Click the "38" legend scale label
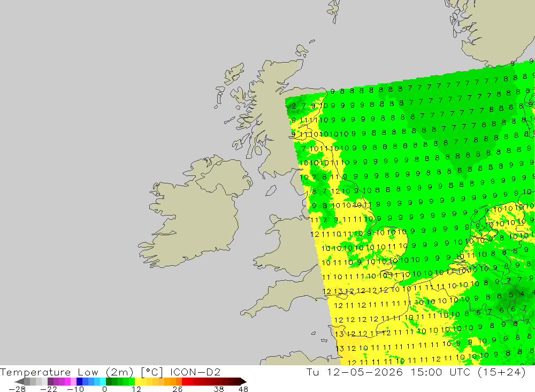 pyautogui.click(x=219, y=389)
